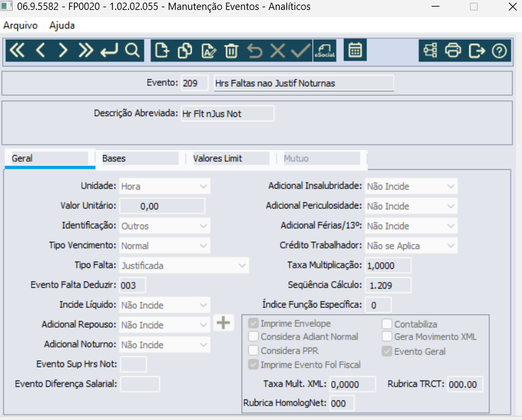This screenshot has width=522, height=420.
Task: Cancel changes with the X toolbar icon
Action: (x=277, y=51)
